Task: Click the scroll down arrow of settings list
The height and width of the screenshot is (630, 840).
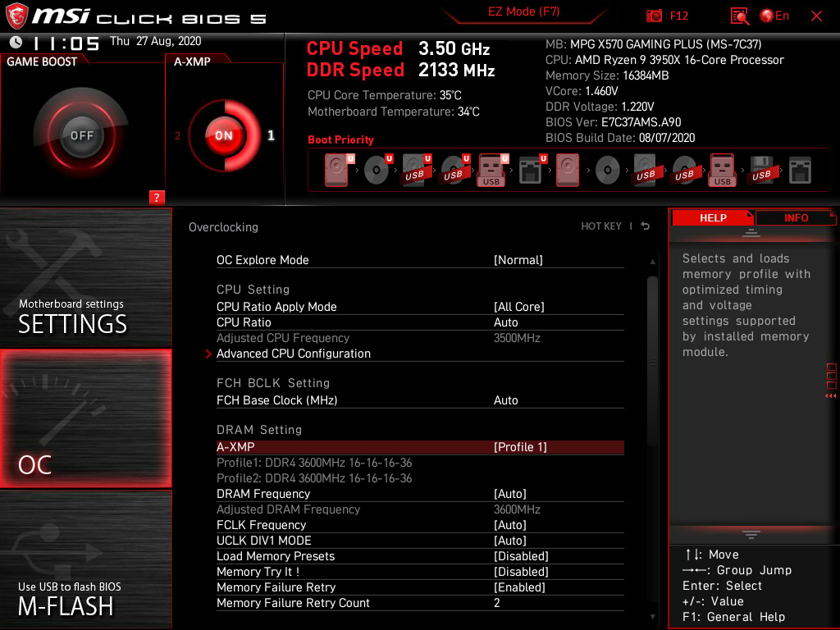Action: (652, 617)
